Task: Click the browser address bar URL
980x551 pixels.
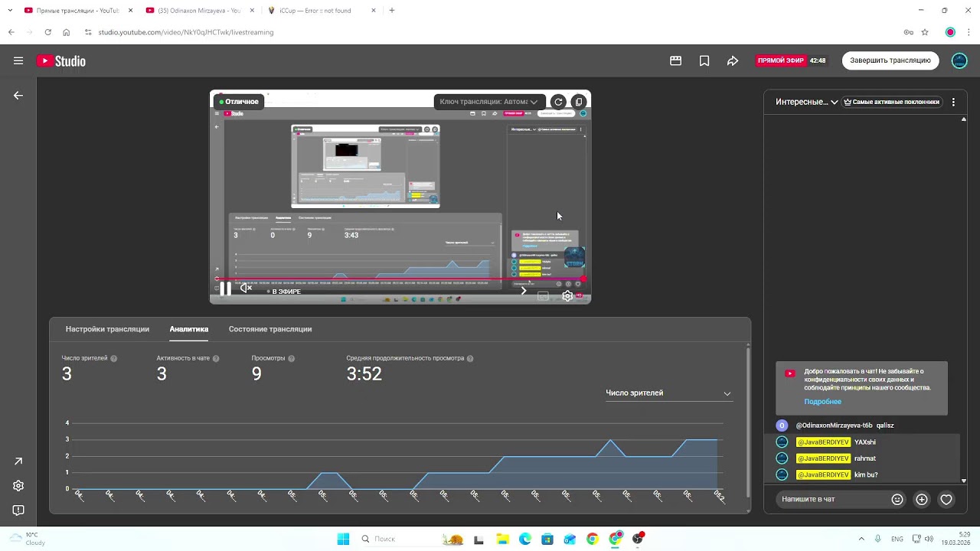Action: 186,32
